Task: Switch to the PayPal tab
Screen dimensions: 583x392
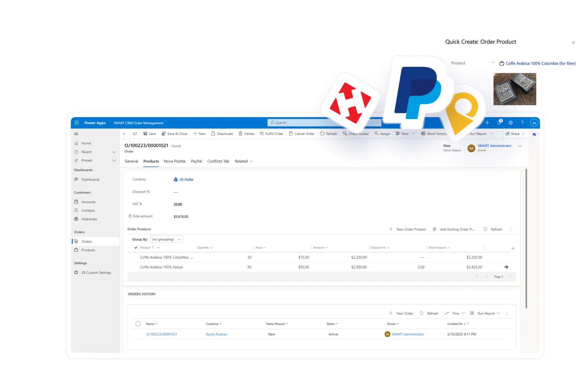Action: [x=196, y=161]
